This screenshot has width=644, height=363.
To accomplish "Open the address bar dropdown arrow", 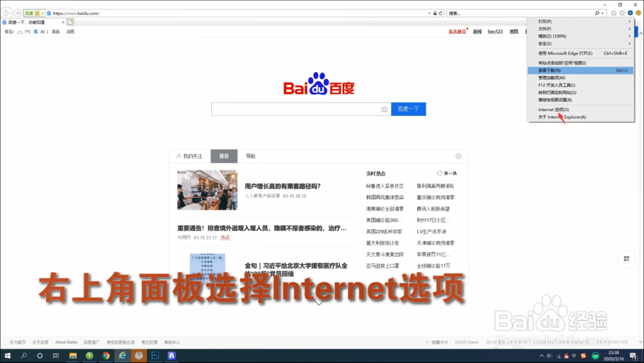I will click(x=429, y=13).
